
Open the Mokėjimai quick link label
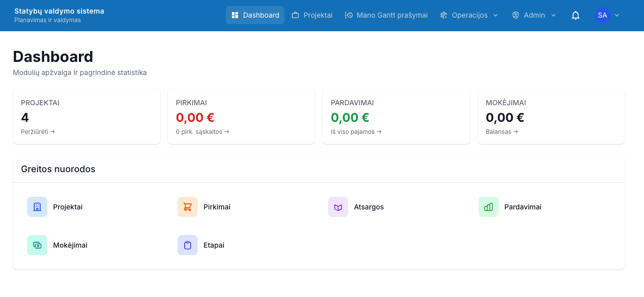point(70,245)
